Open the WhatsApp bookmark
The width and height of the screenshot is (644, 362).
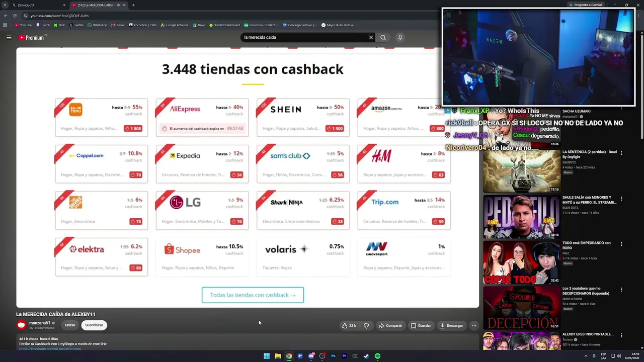tap(97, 25)
